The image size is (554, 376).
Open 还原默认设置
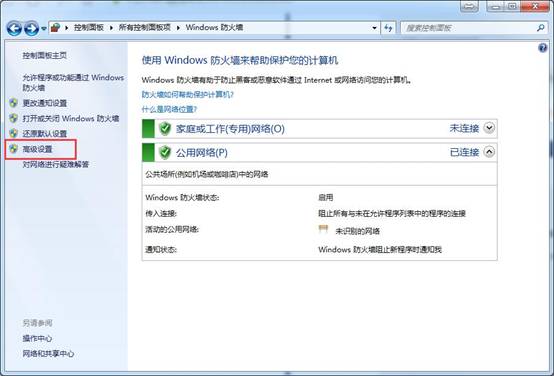tap(45, 134)
